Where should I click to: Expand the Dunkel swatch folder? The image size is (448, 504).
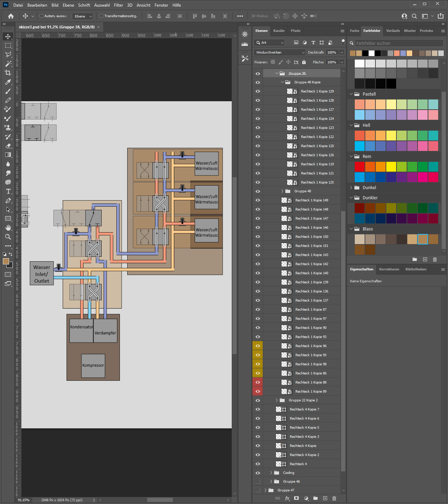coord(351,188)
